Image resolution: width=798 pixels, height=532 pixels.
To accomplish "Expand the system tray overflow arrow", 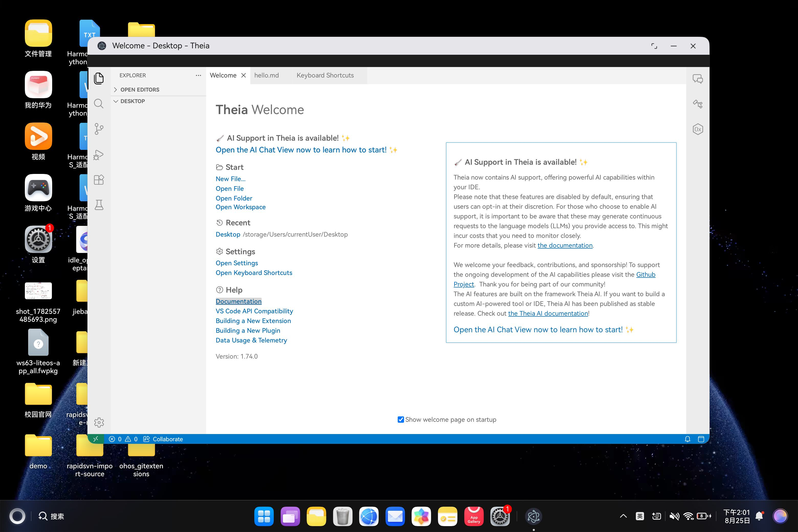I will click(x=623, y=516).
